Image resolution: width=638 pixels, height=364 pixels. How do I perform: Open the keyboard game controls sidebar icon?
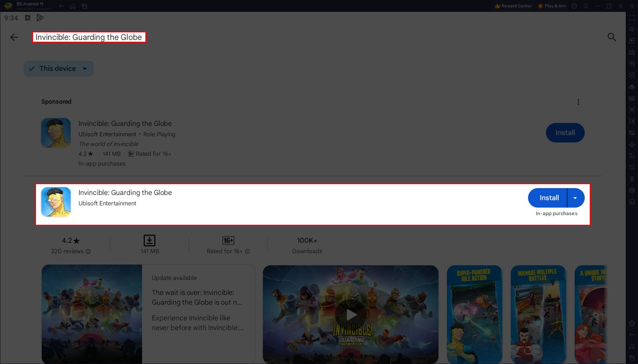(x=632, y=52)
